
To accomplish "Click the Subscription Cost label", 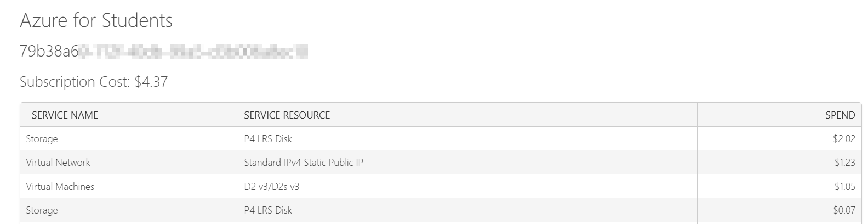I will pyautogui.click(x=75, y=82).
